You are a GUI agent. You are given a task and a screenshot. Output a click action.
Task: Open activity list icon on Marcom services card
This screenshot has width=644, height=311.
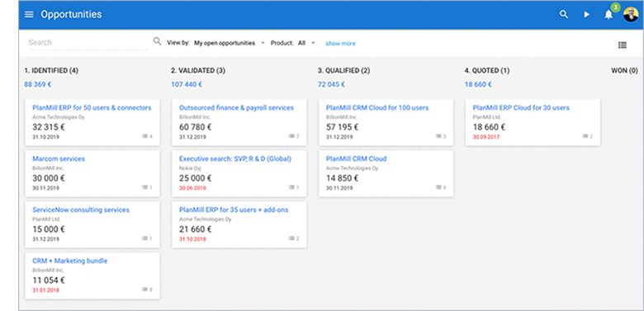pyautogui.click(x=147, y=187)
